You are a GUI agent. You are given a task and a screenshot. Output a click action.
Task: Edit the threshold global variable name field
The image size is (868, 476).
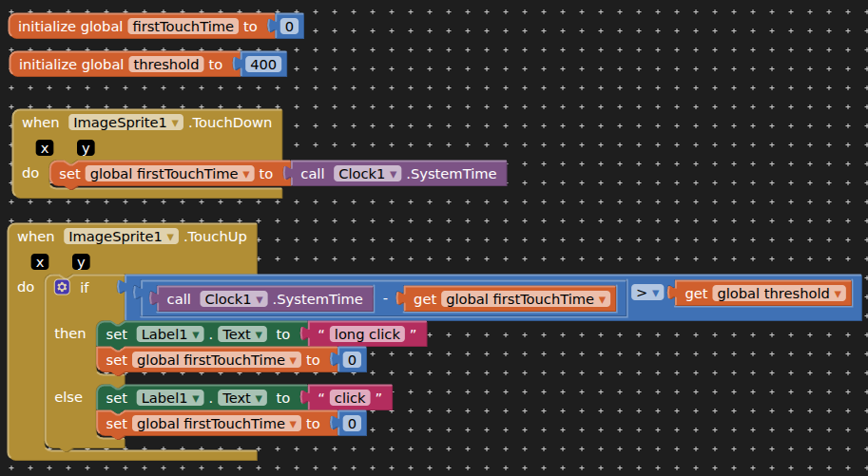(x=164, y=65)
